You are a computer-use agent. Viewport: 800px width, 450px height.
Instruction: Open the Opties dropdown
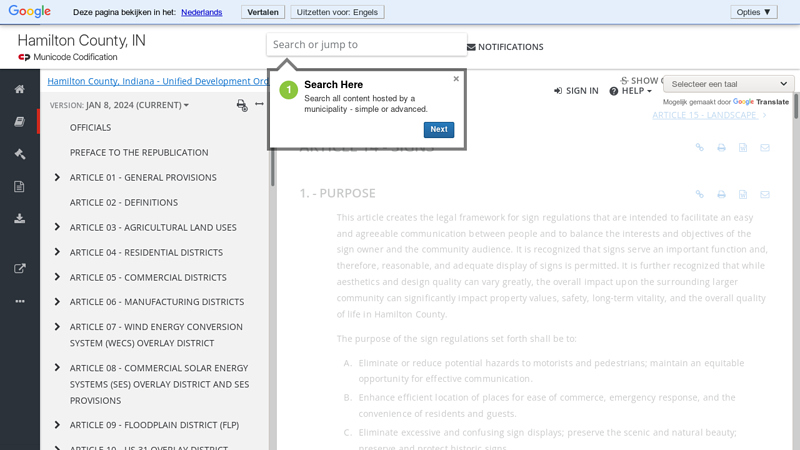click(x=754, y=12)
